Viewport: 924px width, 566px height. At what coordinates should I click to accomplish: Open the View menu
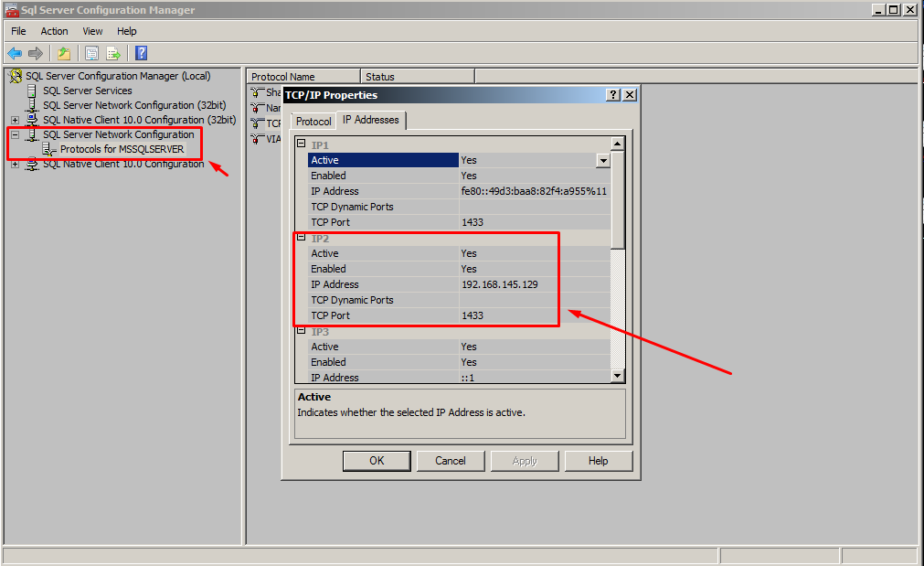tap(92, 31)
